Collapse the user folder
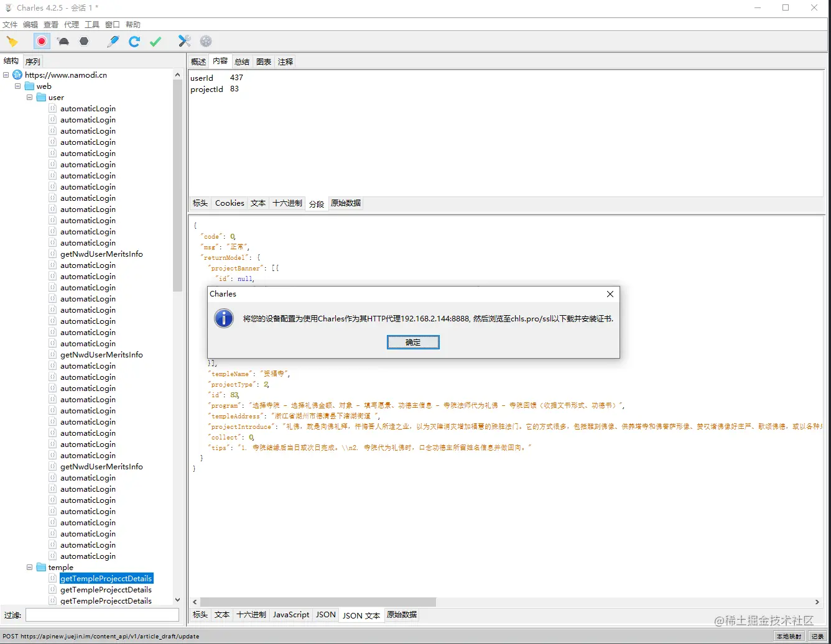831x644 pixels. pyautogui.click(x=30, y=98)
